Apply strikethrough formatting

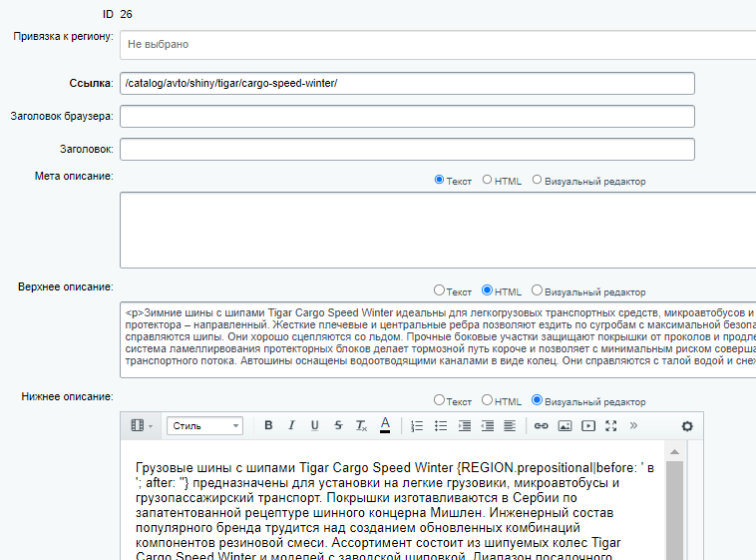[338, 425]
